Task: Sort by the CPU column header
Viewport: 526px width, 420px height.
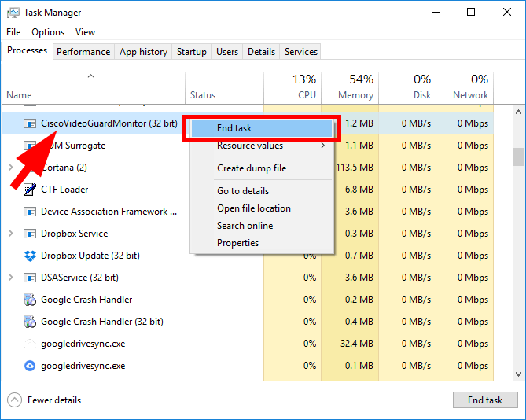Action: (x=292, y=87)
